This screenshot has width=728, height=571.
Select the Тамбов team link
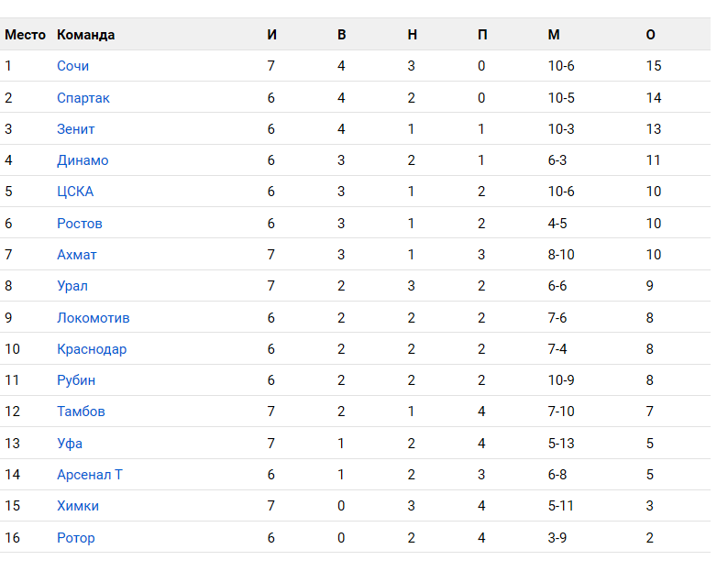pos(82,412)
